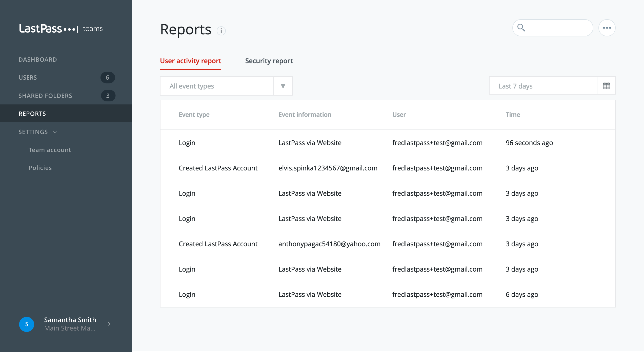Click the search magnifier icon

coord(521,28)
